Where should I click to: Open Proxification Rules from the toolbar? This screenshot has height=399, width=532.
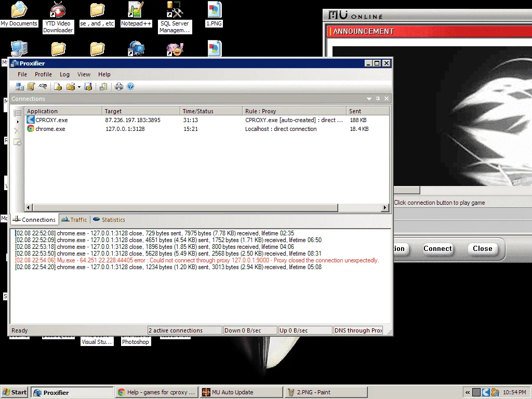point(31,87)
